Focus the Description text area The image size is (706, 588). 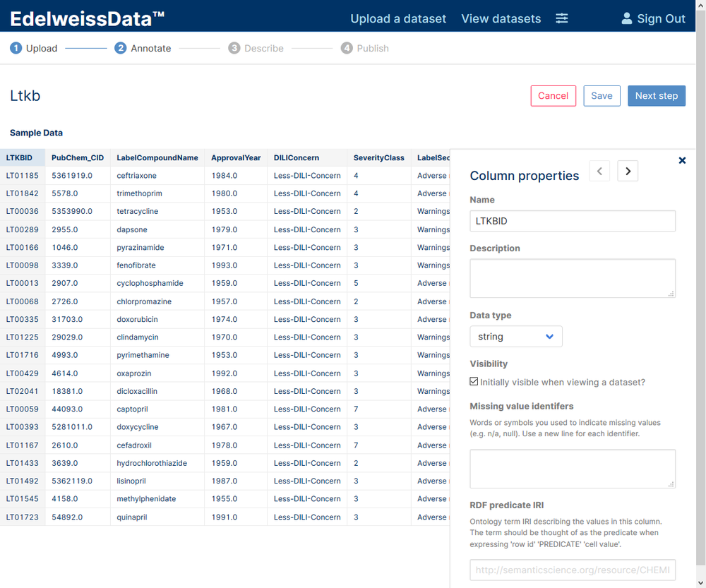pyautogui.click(x=573, y=278)
